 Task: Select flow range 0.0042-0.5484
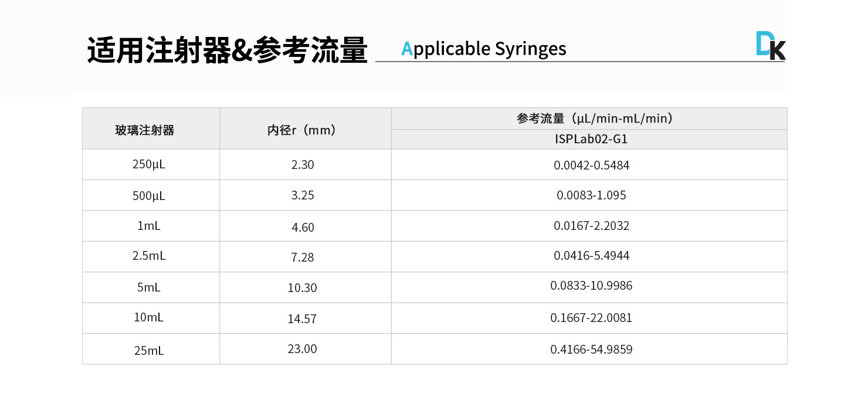pos(591,165)
